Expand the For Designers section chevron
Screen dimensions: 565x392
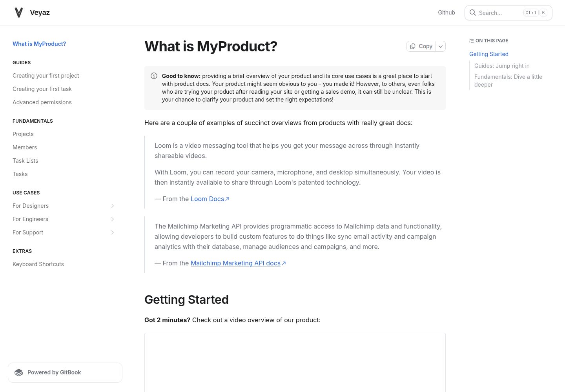point(113,206)
